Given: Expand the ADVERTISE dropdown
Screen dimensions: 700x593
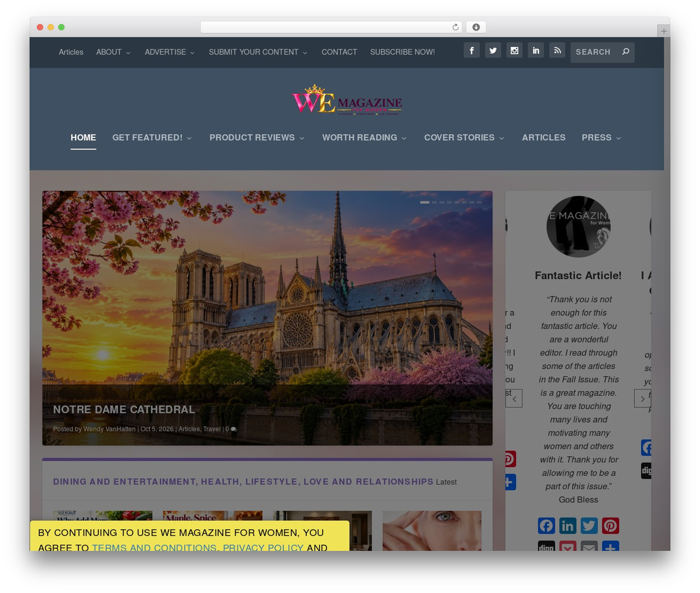Looking at the screenshot, I should pyautogui.click(x=170, y=52).
